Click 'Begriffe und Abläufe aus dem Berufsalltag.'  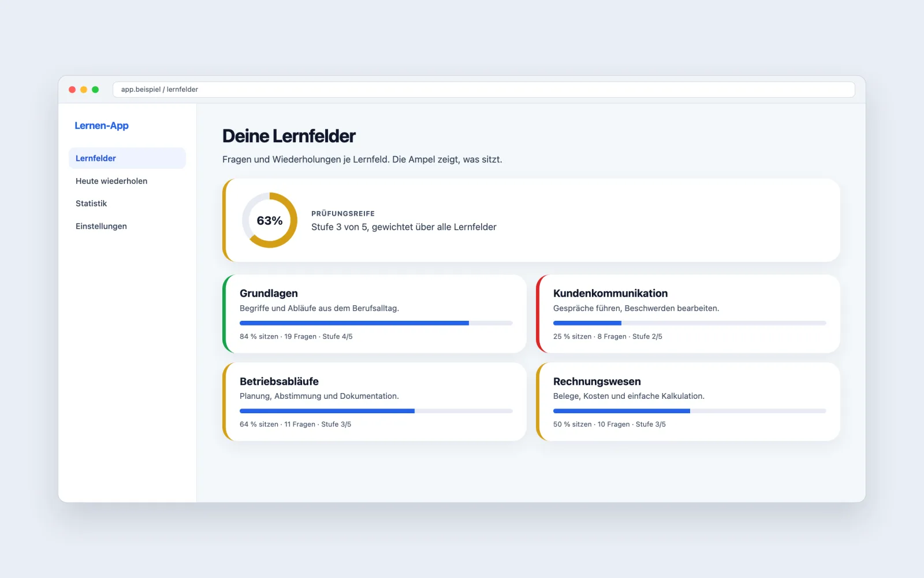pyautogui.click(x=319, y=308)
